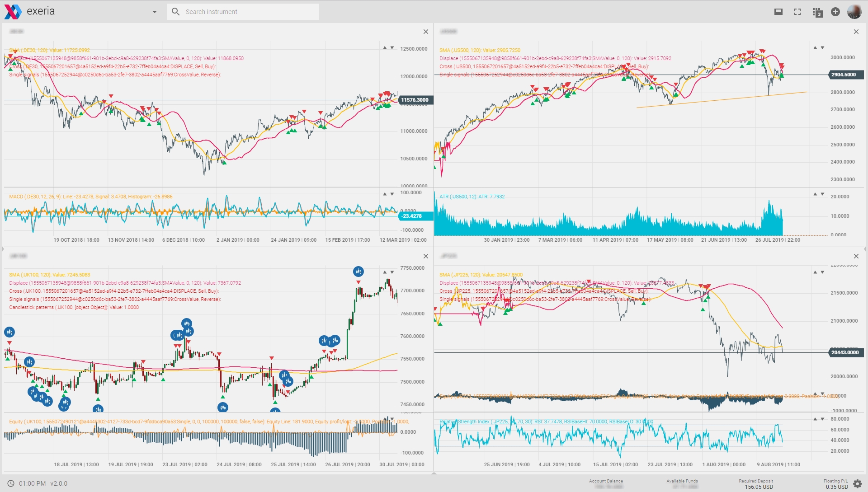Viewport: 868px width, 492px height.
Task: Click the up arrow on DE30 price pane
Action: [x=385, y=48]
